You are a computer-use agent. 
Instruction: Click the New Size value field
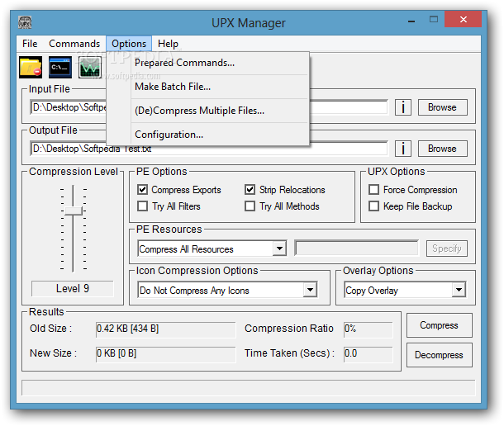pos(165,353)
